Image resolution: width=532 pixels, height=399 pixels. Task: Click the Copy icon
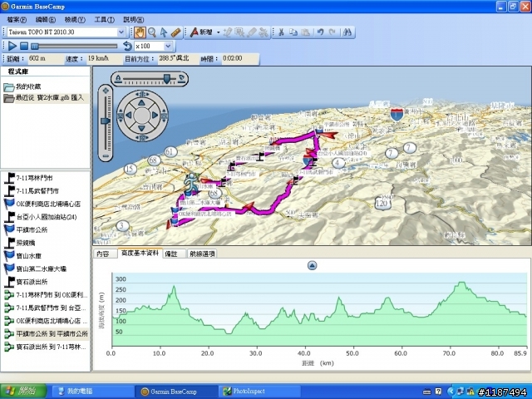point(293,32)
